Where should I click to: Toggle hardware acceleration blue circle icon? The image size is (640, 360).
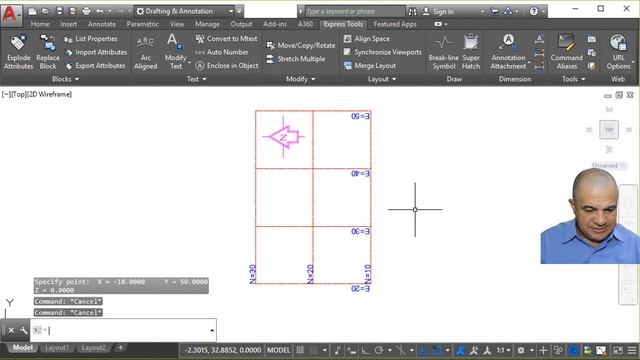click(573, 350)
